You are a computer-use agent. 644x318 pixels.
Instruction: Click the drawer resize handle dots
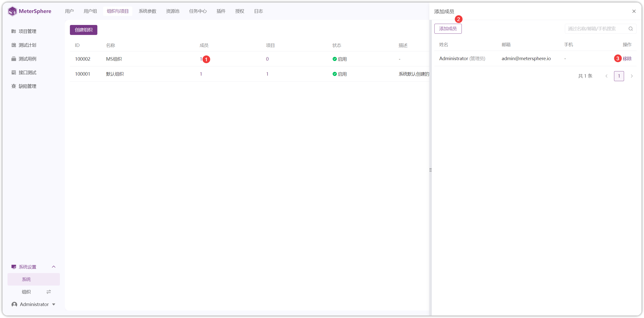(x=430, y=170)
